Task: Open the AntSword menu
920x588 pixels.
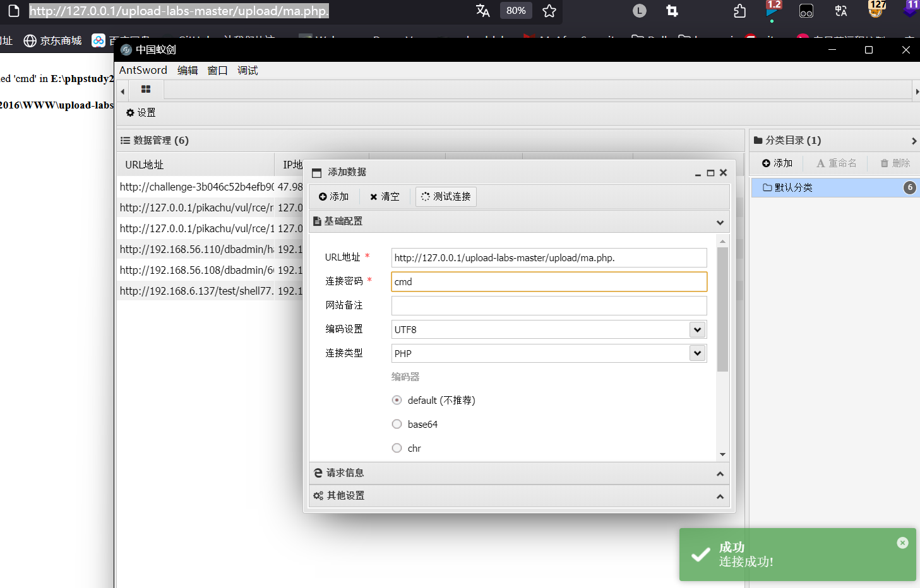Action: [143, 70]
